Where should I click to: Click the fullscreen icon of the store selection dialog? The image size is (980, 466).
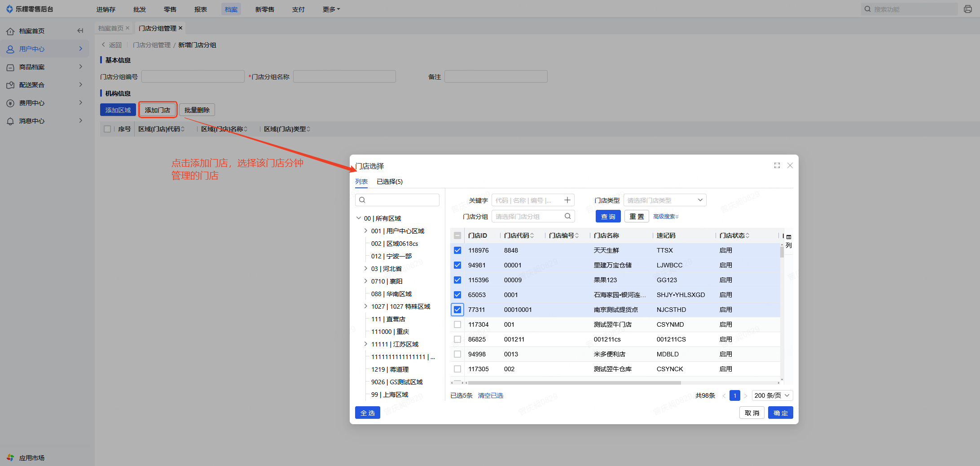(x=777, y=165)
